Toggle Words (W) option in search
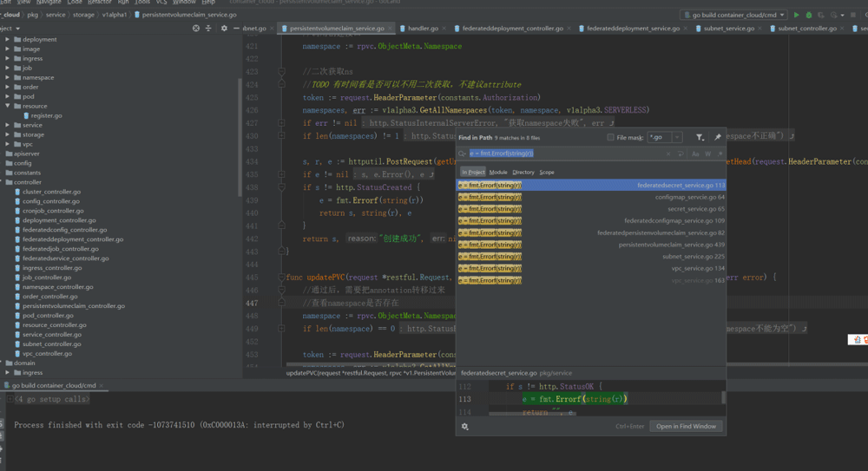Viewport: 868px width, 471px height. 707,154
